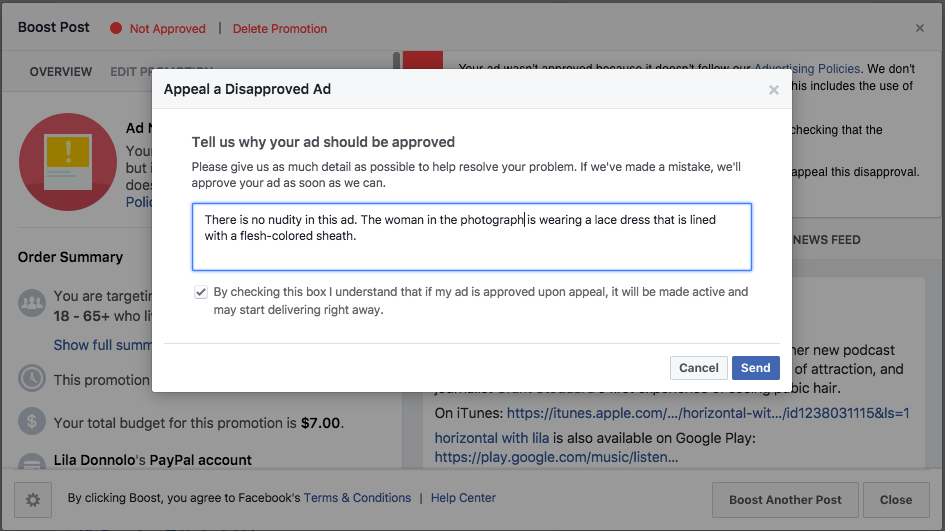
Task: Click the horizontal with lila link
Action: coord(492,438)
